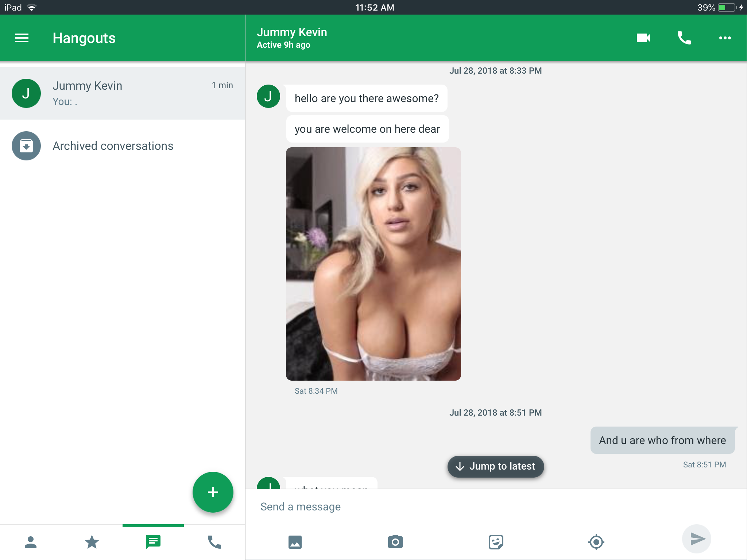Viewport: 747px width, 560px height.
Task: Tap the 11:52 AM clock
Action: point(375,8)
